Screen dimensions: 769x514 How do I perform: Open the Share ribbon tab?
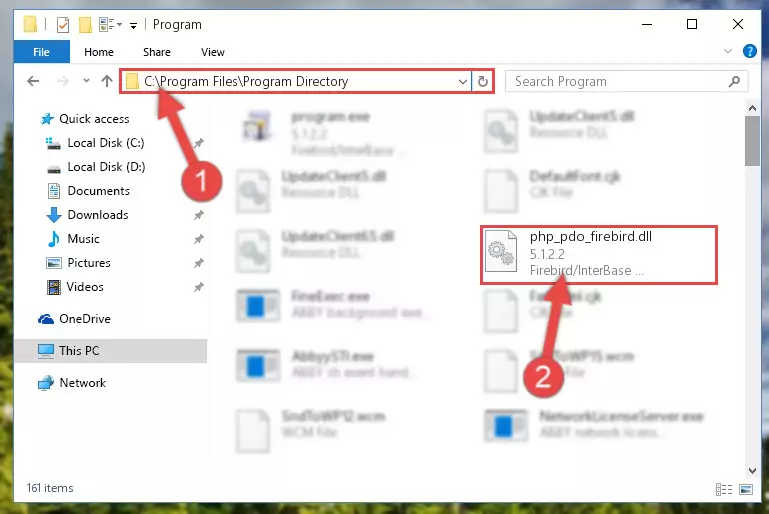pos(156,52)
